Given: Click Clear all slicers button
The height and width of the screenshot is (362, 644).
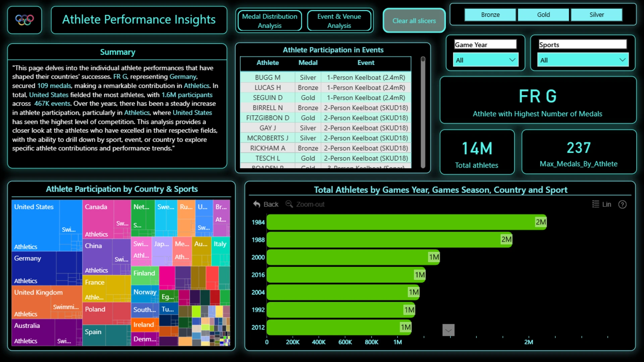Looking at the screenshot, I should point(414,21).
